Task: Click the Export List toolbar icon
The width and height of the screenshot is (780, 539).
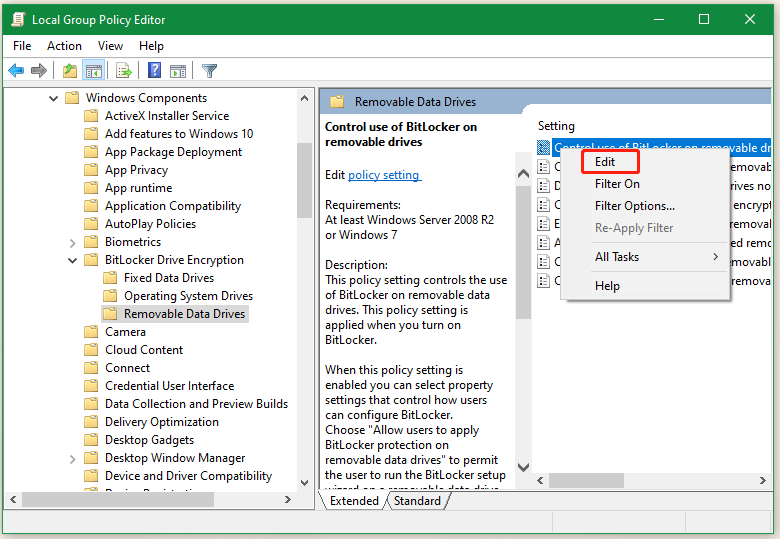Action: click(x=124, y=71)
